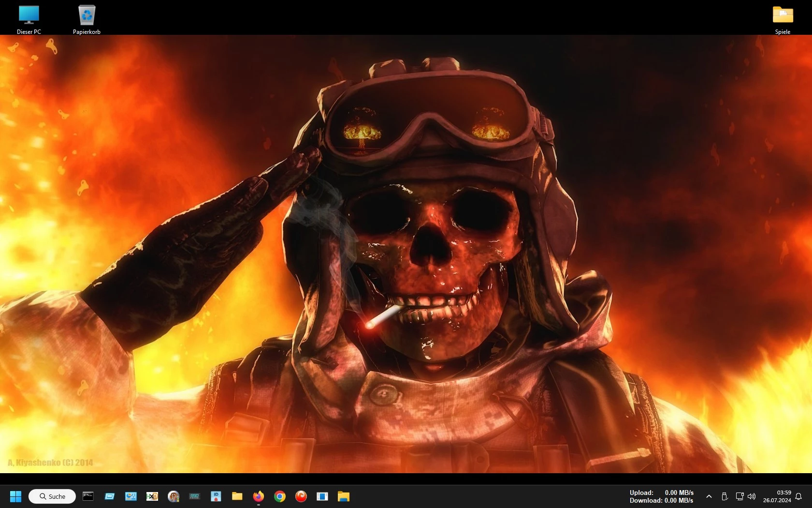
Task: Open the Dieser PC desktop icon
Action: 29,20
